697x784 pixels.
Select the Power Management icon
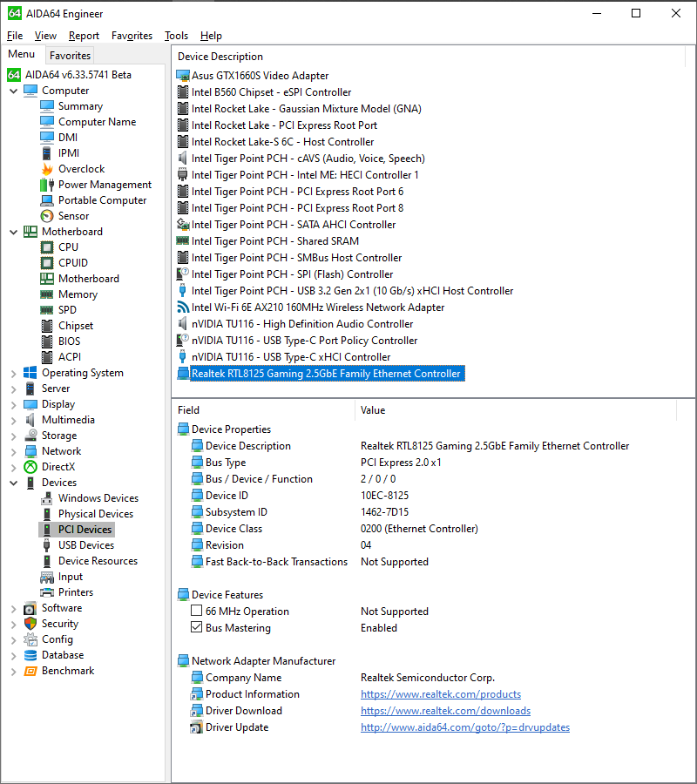click(47, 185)
